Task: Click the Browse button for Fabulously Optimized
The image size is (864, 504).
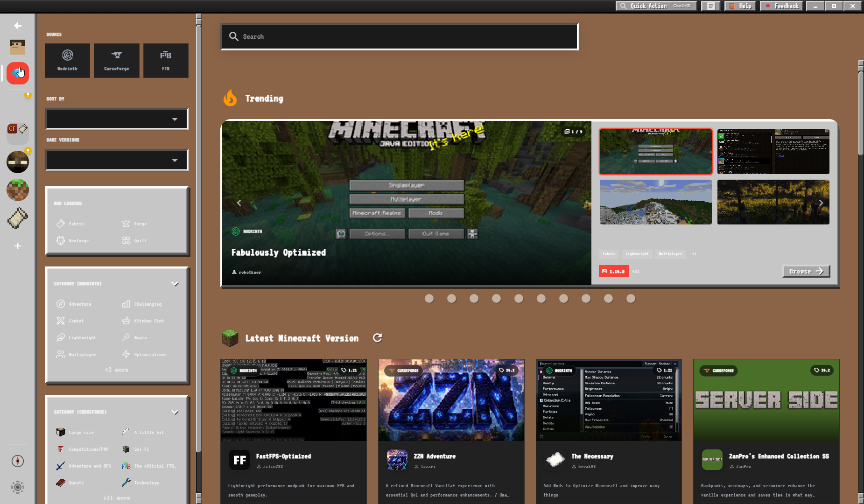Action: pos(806,271)
